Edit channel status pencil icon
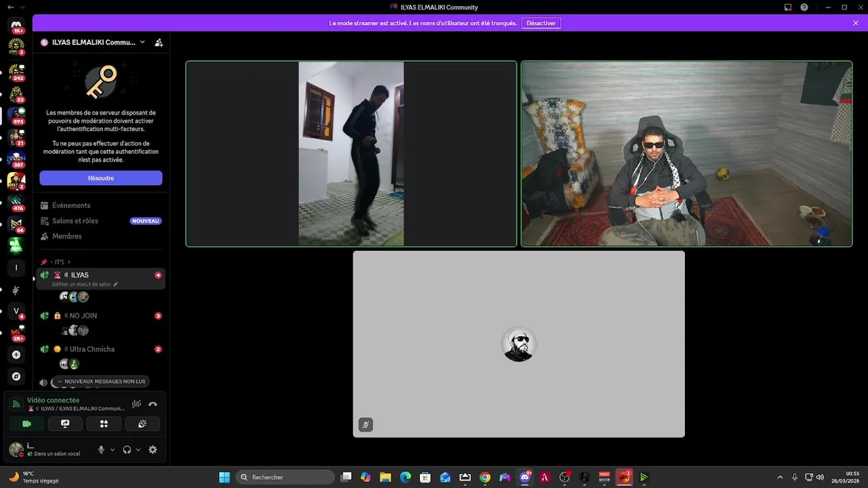 tap(116, 284)
